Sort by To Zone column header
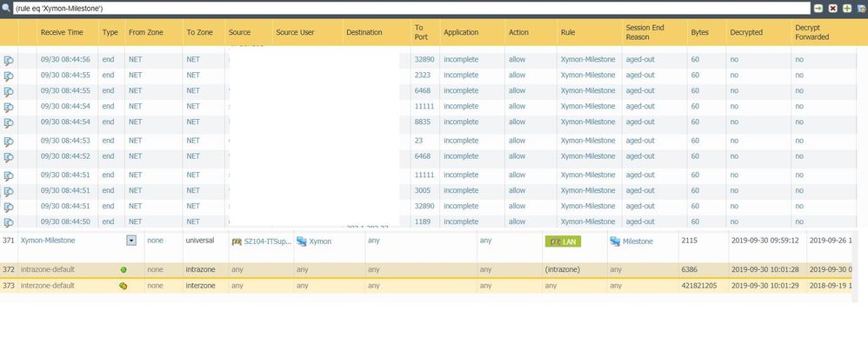The height and width of the screenshot is (337, 868). pyautogui.click(x=200, y=32)
